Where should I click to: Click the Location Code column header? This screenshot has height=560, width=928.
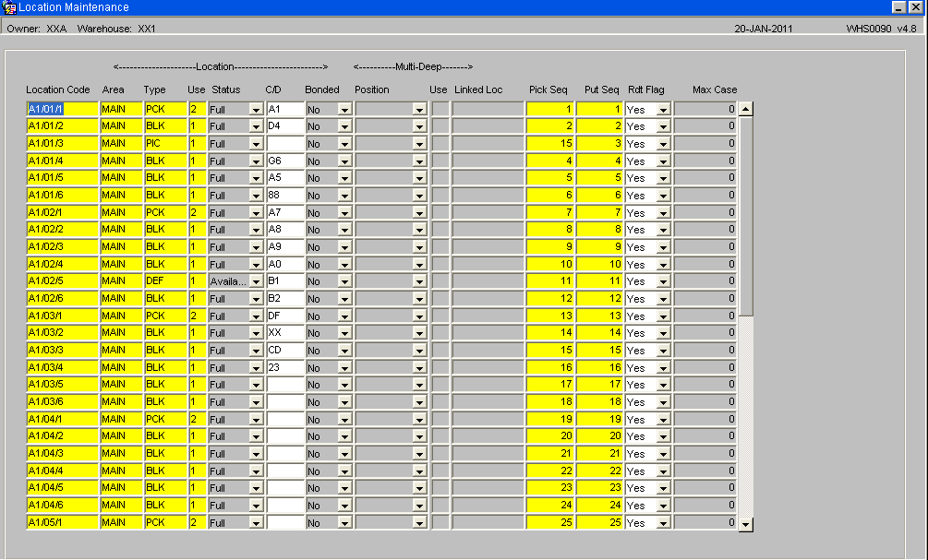[x=58, y=89]
